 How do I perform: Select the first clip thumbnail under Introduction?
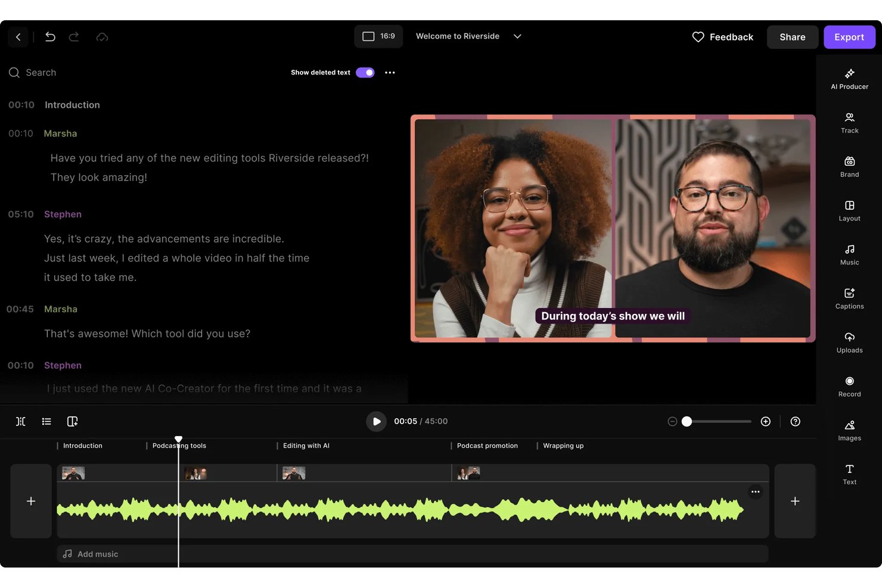[x=73, y=474]
